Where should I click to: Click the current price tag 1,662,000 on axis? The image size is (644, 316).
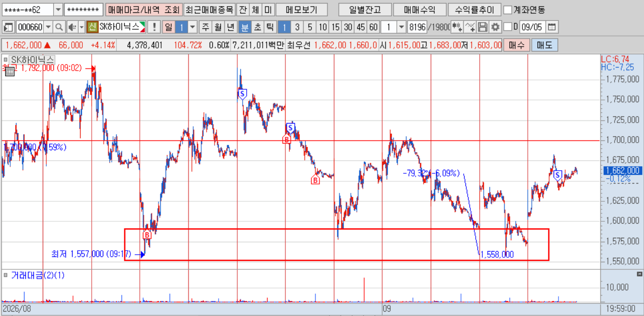click(623, 170)
